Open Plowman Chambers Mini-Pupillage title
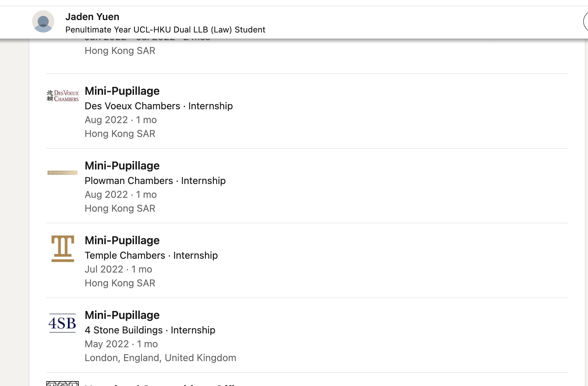The height and width of the screenshot is (386, 588). (122, 166)
